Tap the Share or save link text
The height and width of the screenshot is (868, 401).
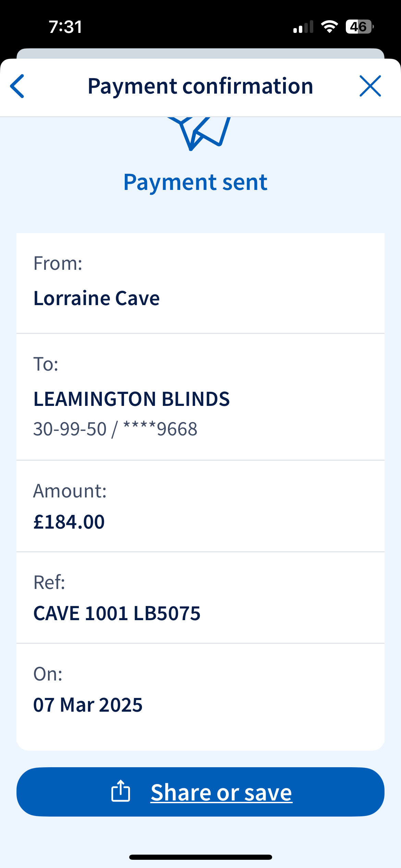(221, 792)
